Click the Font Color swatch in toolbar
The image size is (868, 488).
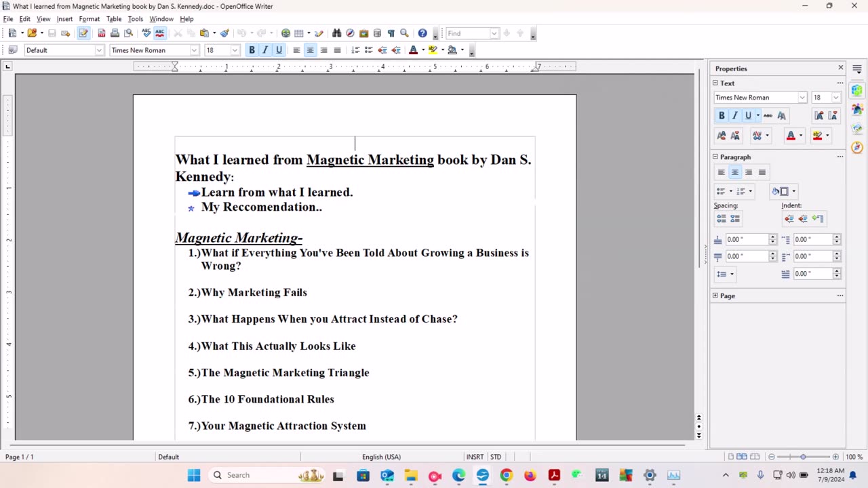pyautogui.click(x=413, y=49)
